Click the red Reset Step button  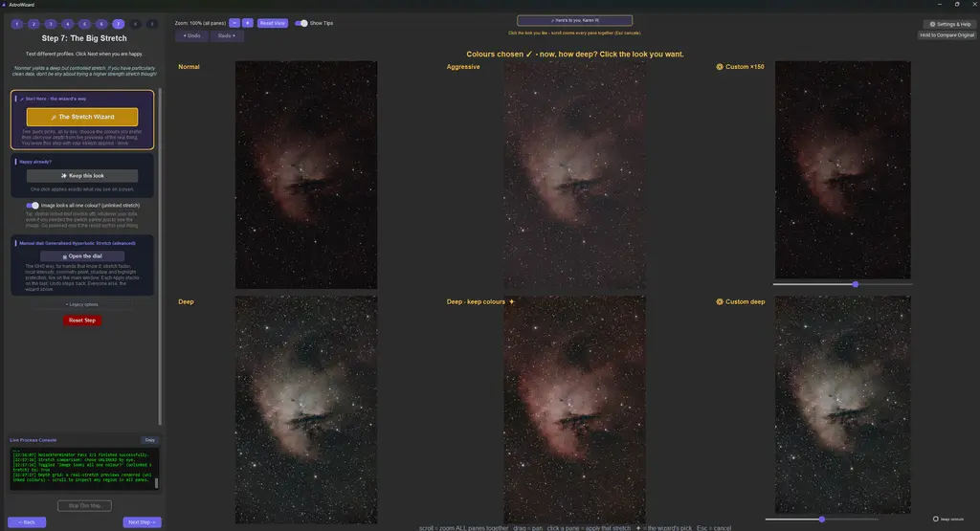pos(82,320)
